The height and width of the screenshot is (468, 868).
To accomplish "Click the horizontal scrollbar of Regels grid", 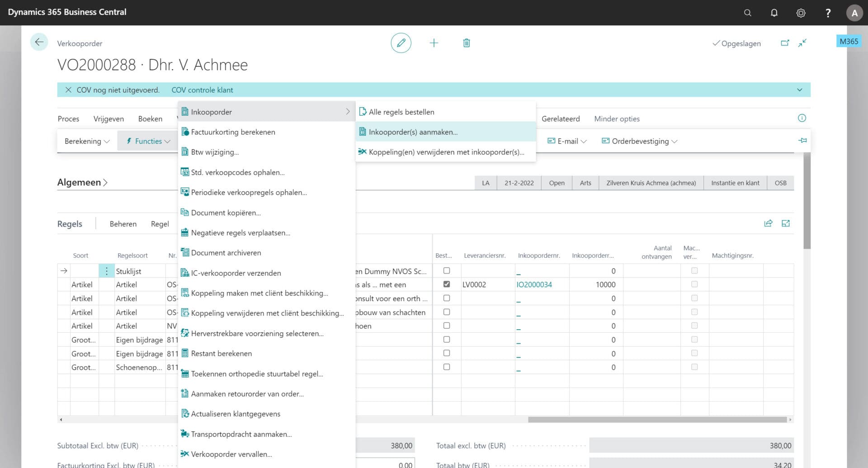I will pos(657,420).
